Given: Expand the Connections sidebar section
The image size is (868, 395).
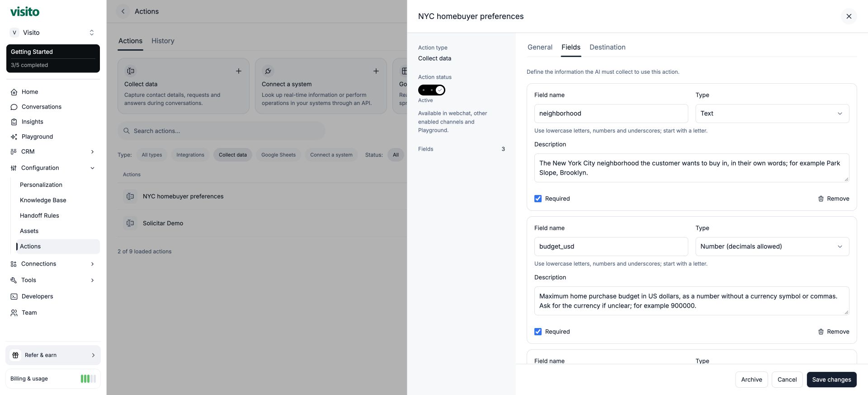Looking at the screenshot, I should click(53, 264).
